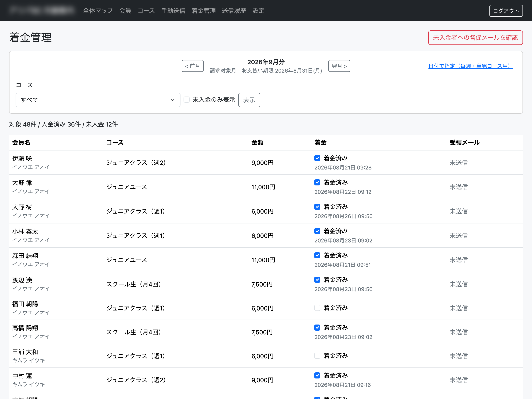
Task: Open 設定 in the top navigation
Action: point(258,11)
